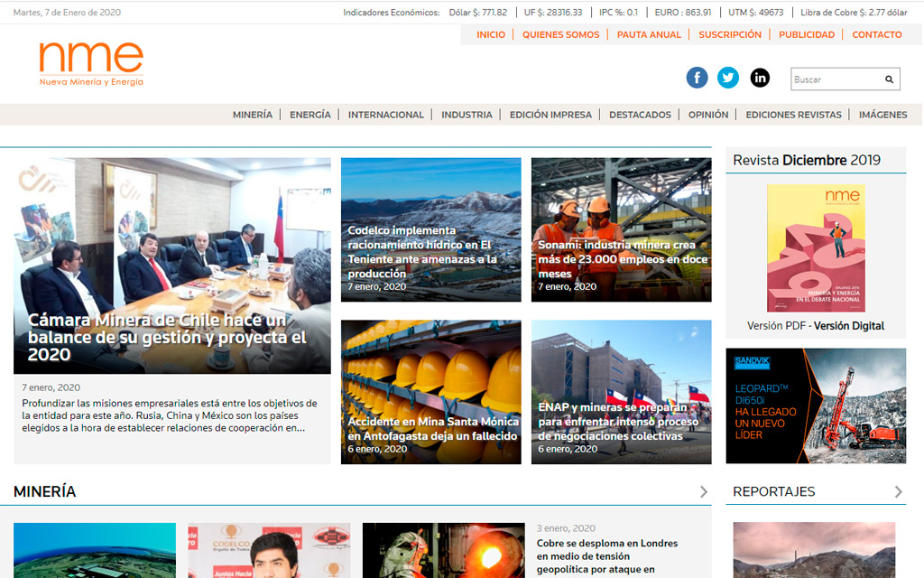Open Cobre se desploma en Londres article
This screenshot has width=924, height=578.
pos(607,556)
